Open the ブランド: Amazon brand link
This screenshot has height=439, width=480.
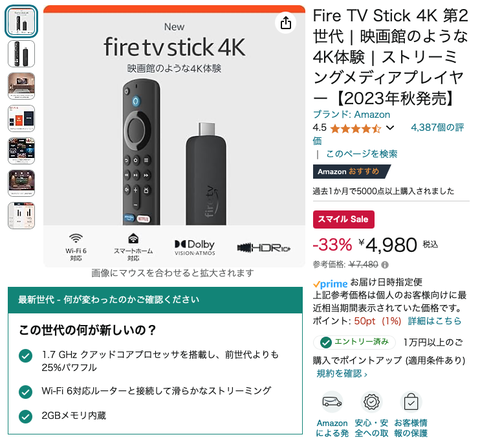point(351,115)
